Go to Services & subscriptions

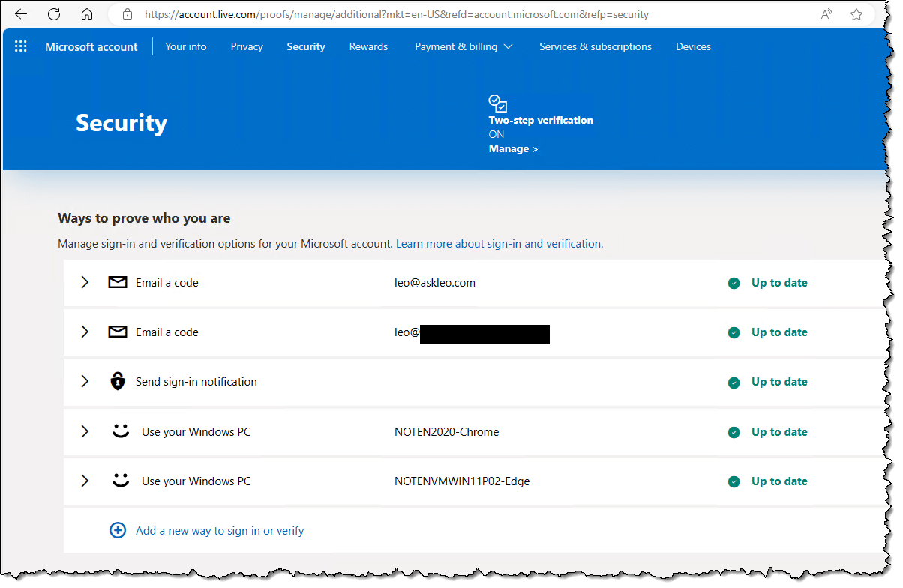(595, 46)
